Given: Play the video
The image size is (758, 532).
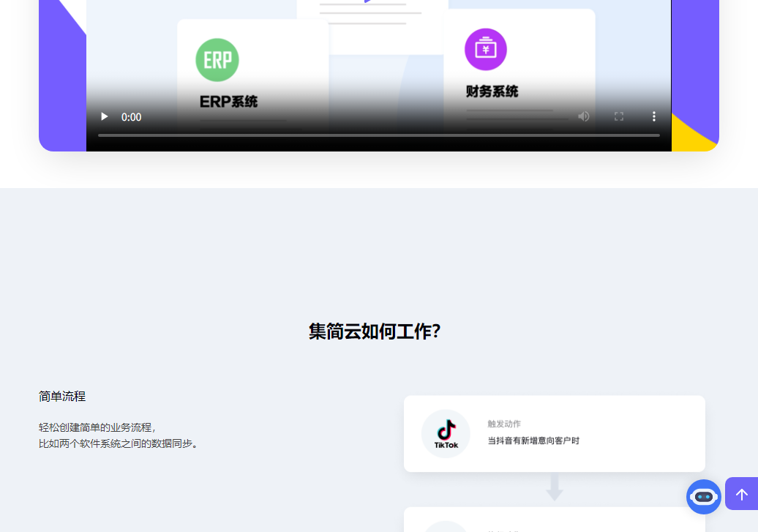Looking at the screenshot, I should 104,116.
